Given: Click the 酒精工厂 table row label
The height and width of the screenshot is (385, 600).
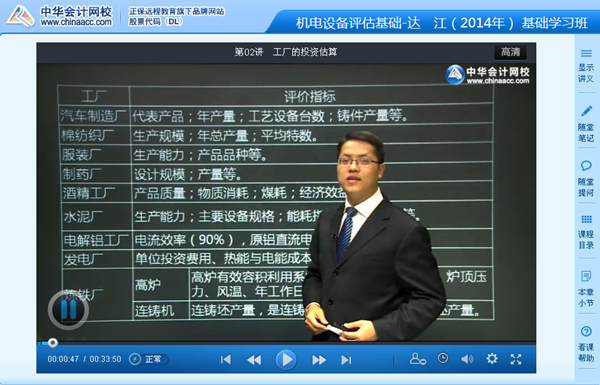Looking at the screenshot, I should coord(89,193).
